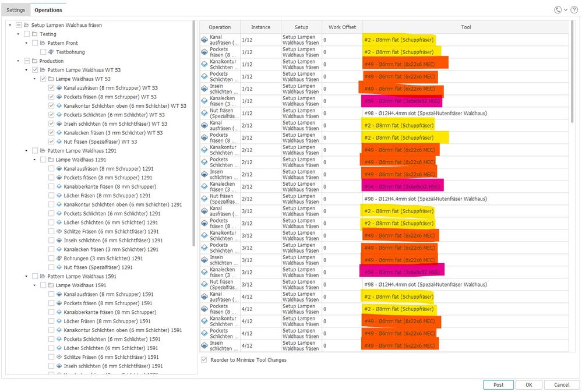This screenshot has width=582, height=392.
Task: Click the operations table vertical scrollbar
Action: [x=572, y=72]
